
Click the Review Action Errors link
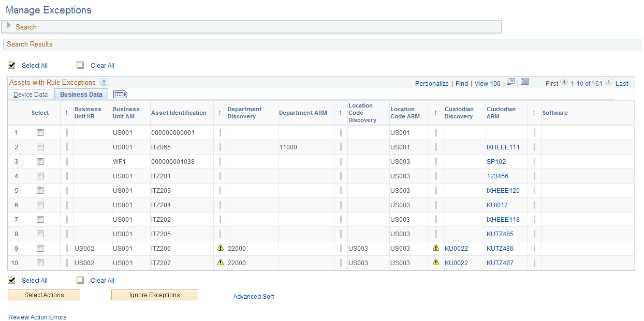37,317
